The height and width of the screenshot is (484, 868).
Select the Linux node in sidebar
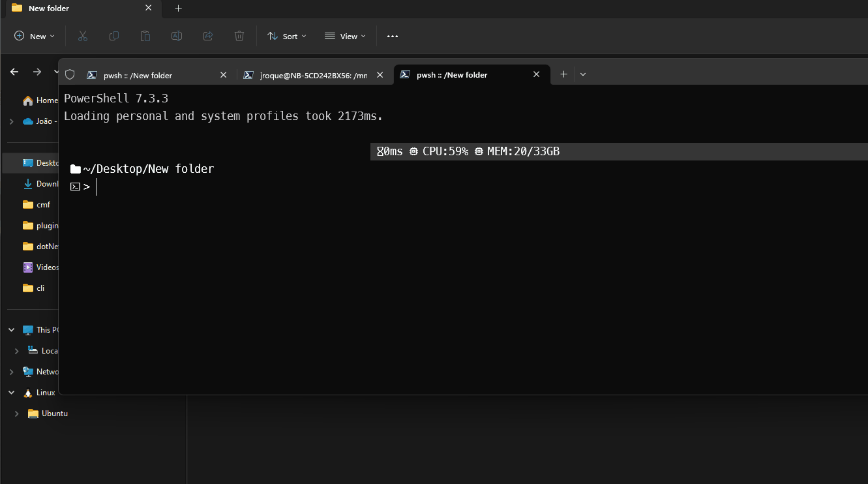coord(39,393)
